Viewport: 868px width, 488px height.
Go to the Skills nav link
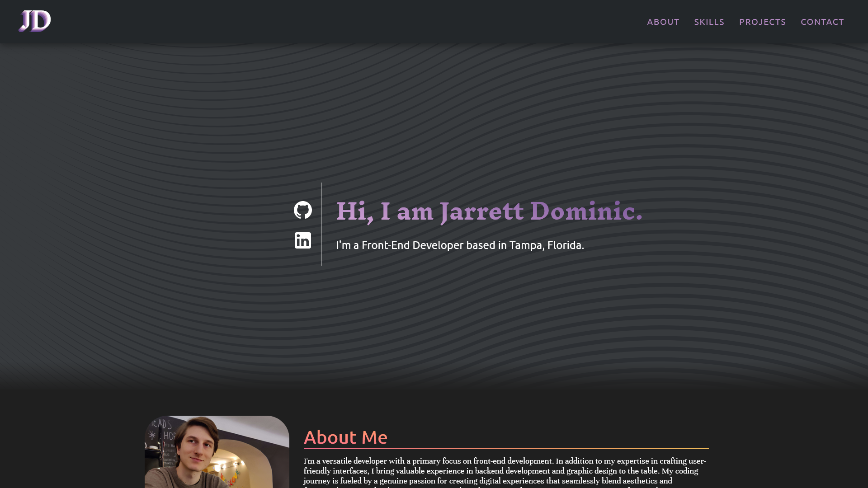coord(709,22)
